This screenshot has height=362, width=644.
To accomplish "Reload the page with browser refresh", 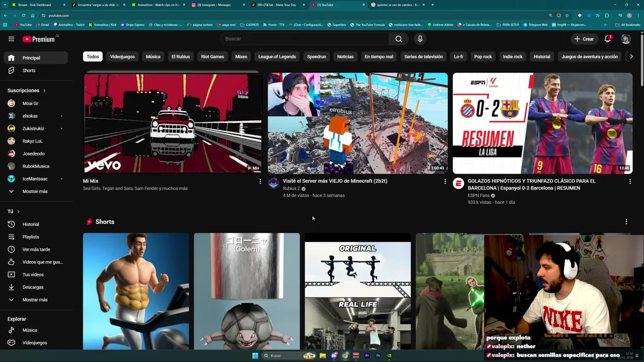I will click(23, 16).
